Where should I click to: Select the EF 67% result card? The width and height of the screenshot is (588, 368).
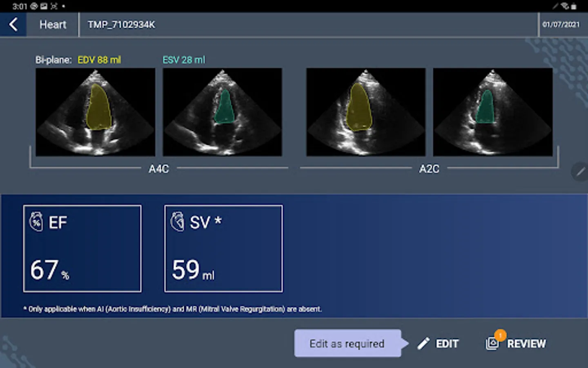point(82,249)
